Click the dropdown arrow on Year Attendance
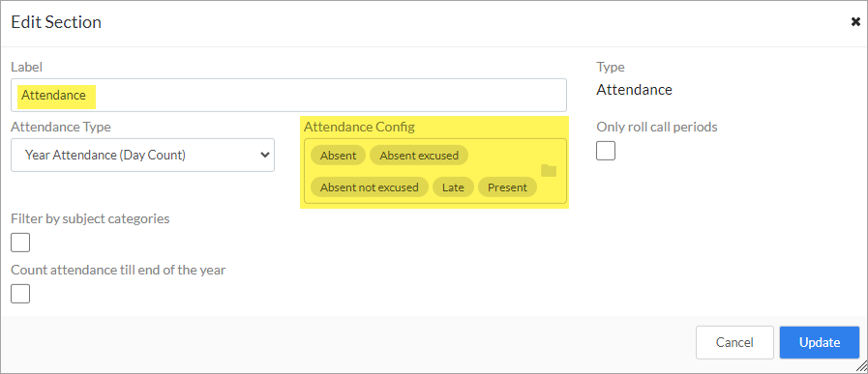This screenshot has height=374, width=868. click(x=264, y=155)
